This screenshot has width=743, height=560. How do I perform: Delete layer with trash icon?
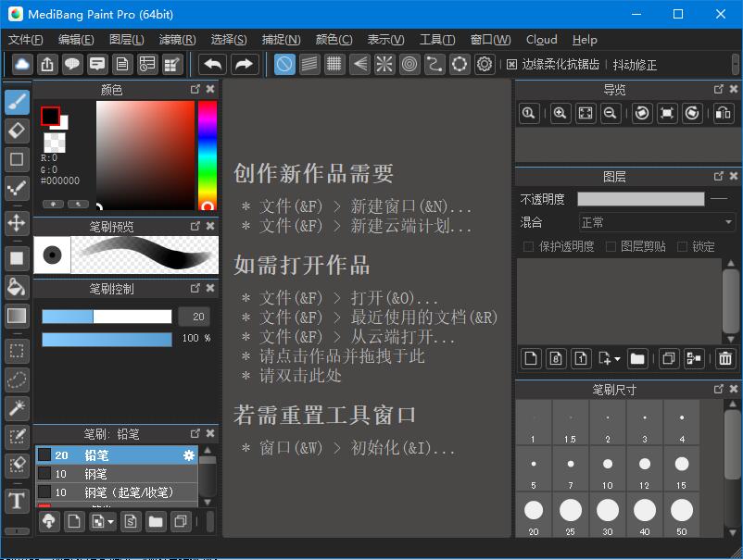pyautogui.click(x=725, y=358)
